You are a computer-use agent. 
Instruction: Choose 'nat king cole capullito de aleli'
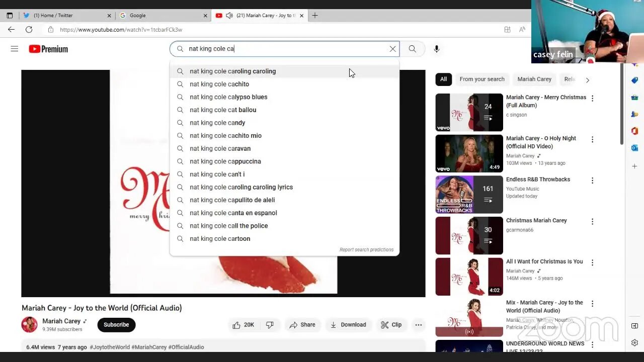(284, 200)
